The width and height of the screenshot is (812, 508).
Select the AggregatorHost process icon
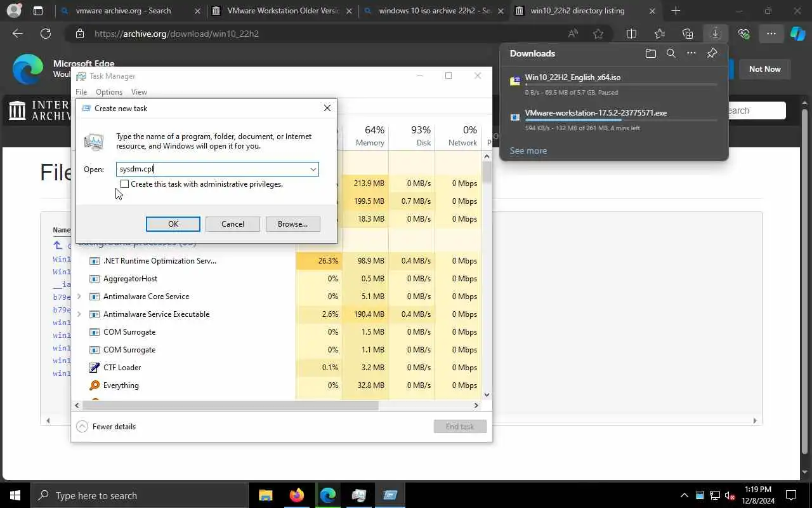[x=95, y=279]
